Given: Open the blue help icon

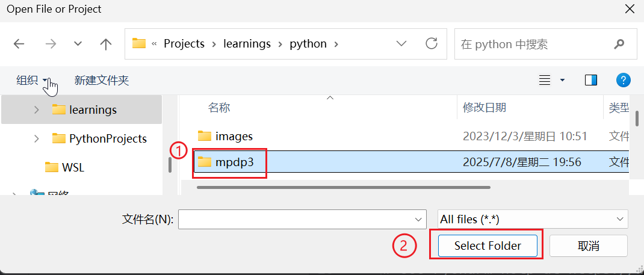Looking at the screenshot, I should click(623, 80).
